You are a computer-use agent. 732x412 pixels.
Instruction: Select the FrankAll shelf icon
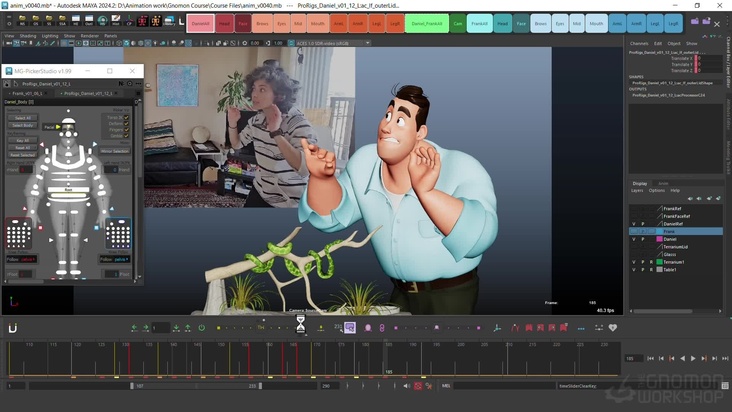point(479,22)
